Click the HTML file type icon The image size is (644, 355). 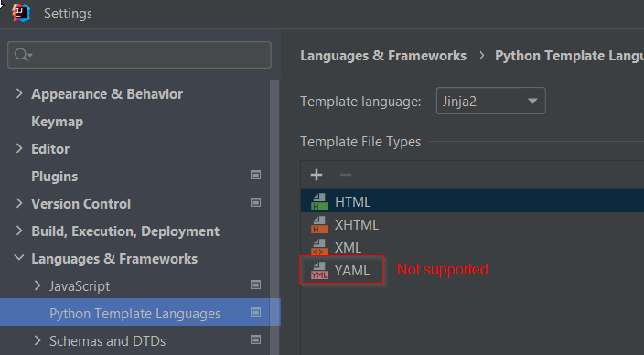click(x=319, y=201)
